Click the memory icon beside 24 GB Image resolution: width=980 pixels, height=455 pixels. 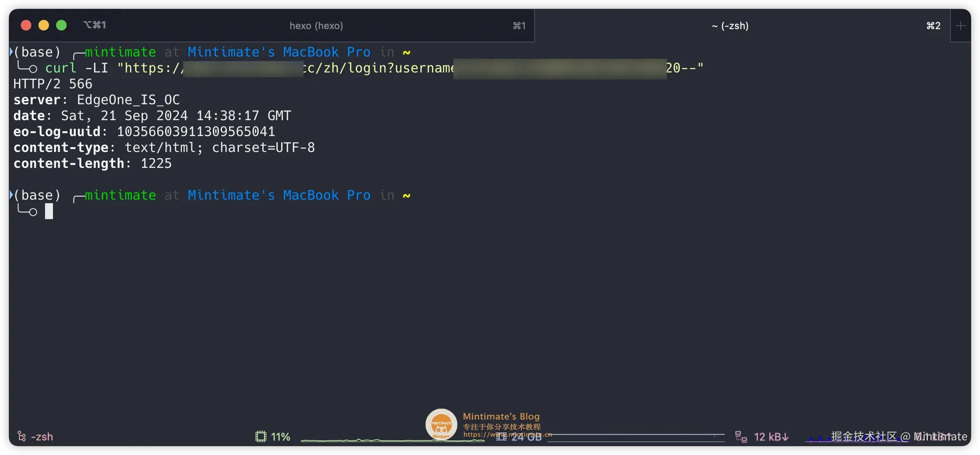tap(501, 436)
